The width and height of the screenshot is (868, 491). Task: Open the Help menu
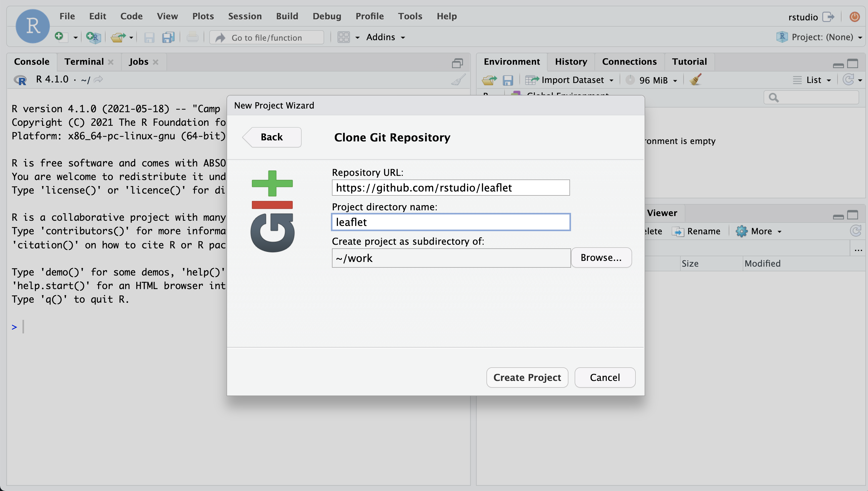(447, 16)
